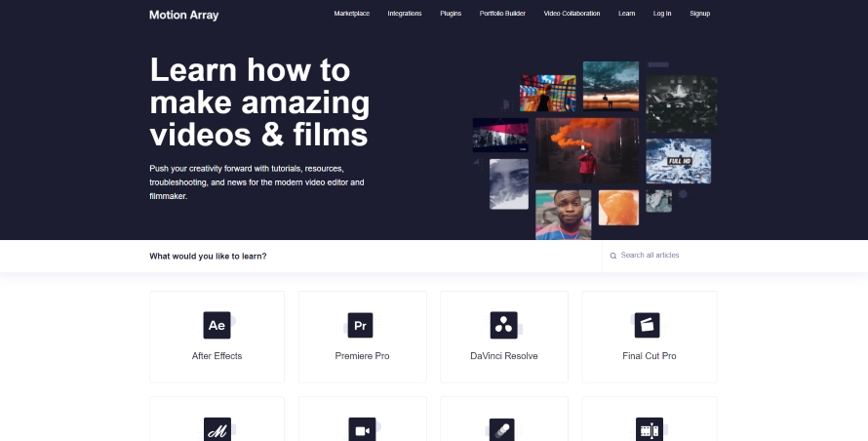The height and width of the screenshot is (441, 868).
Task: Click the FULL HD snowy thumbnail
Action: coord(678,161)
